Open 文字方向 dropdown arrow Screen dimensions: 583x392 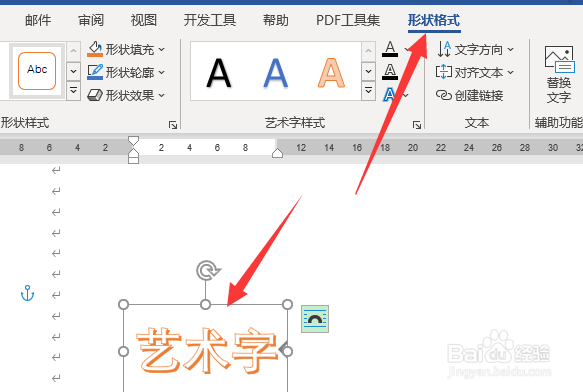pyautogui.click(x=510, y=49)
